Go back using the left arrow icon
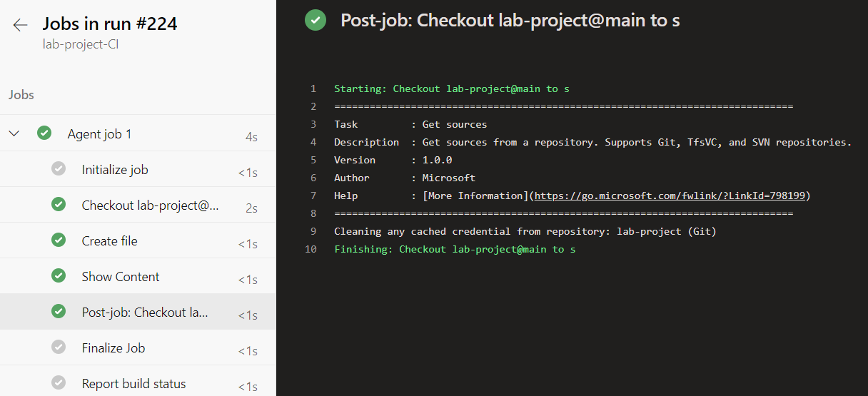 point(20,25)
